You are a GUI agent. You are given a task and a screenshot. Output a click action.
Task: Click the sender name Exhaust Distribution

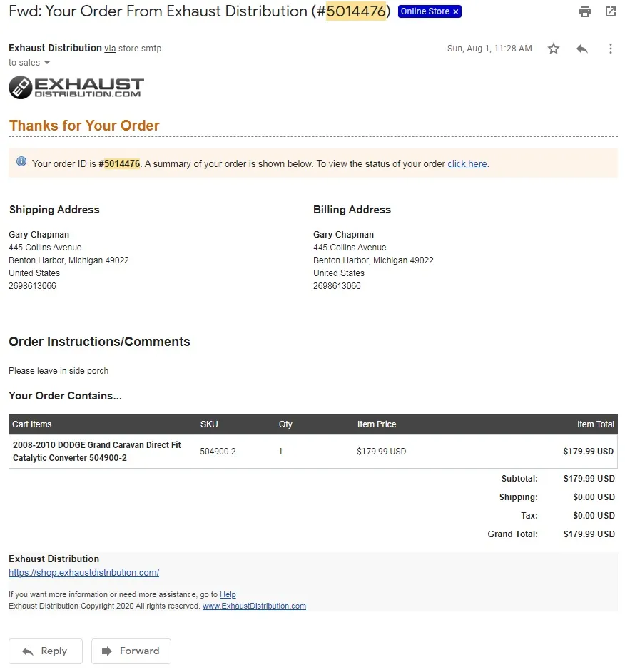56,48
